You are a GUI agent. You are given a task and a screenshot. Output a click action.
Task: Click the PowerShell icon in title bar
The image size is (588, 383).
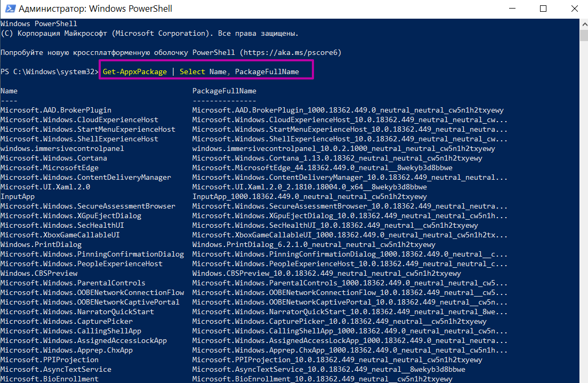[9, 9]
